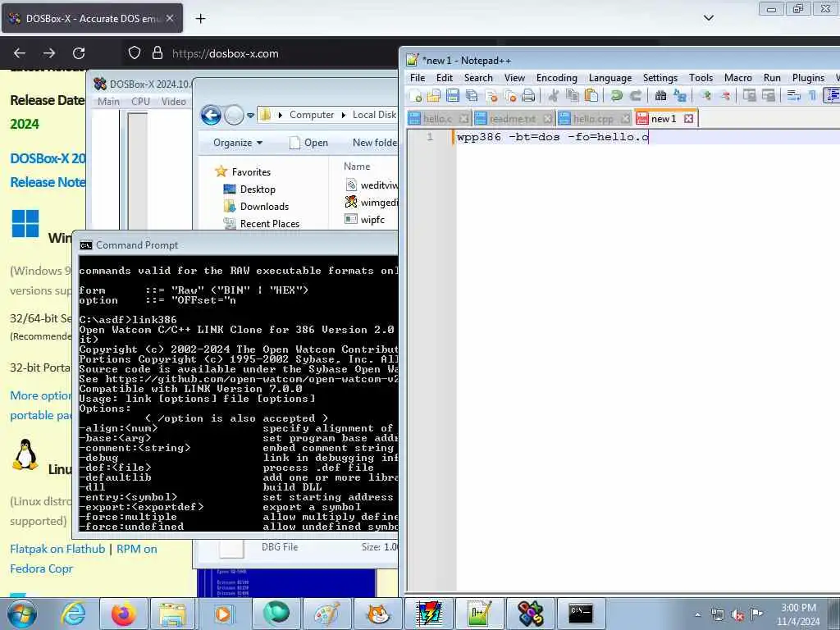Click the Synchronize Vertical Scrolling icon
Viewport: 840px width, 630px height.
tap(750, 96)
